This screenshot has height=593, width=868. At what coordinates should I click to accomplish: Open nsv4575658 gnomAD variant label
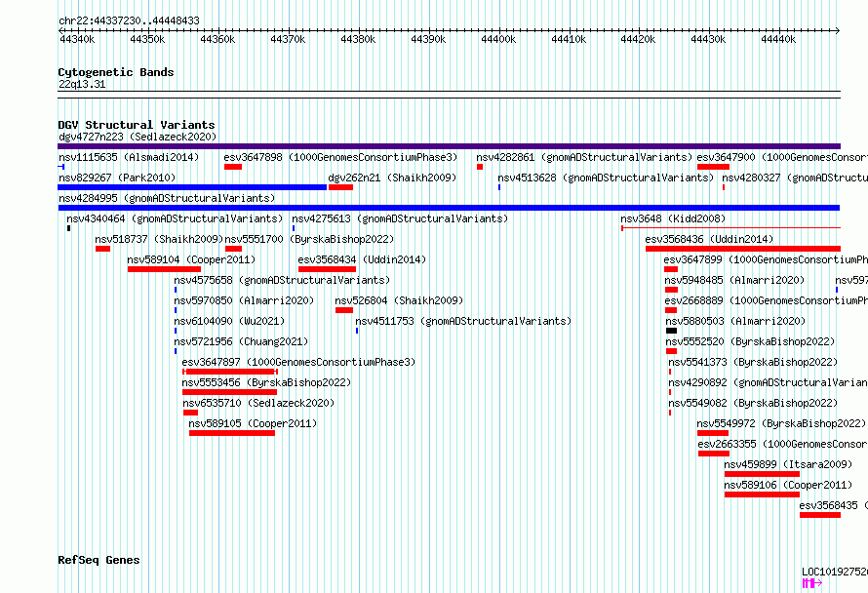pos(282,280)
